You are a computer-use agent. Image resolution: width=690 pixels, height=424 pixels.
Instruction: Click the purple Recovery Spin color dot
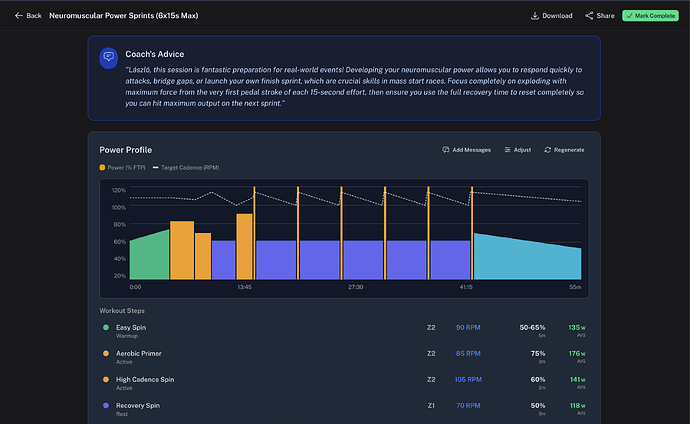pos(106,406)
